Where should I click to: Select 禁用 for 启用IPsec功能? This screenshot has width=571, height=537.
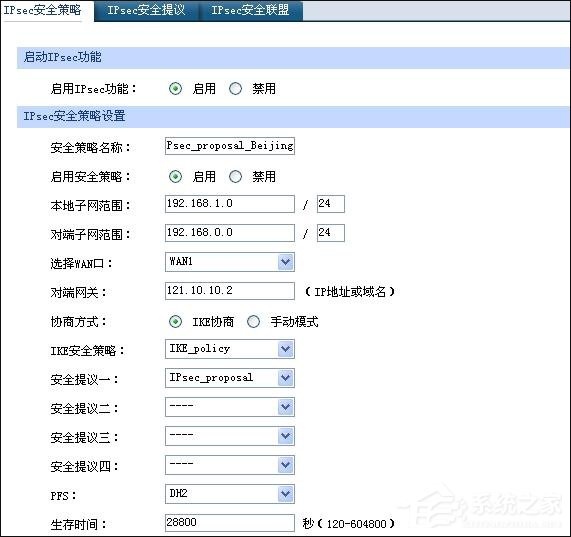pos(235,88)
